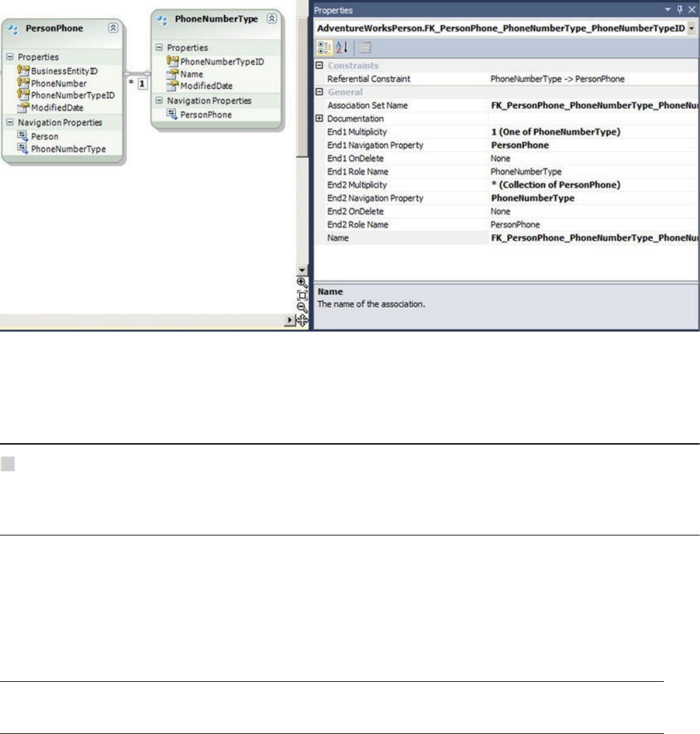Click the PhoneNumberType entity title
The height and width of the screenshot is (734, 700).
click(x=217, y=19)
